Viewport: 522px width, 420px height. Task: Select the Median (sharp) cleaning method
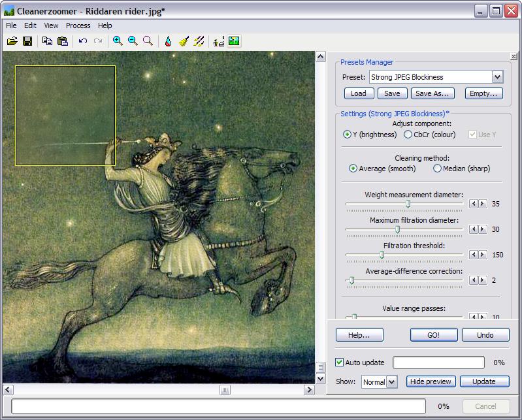point(438,169)
